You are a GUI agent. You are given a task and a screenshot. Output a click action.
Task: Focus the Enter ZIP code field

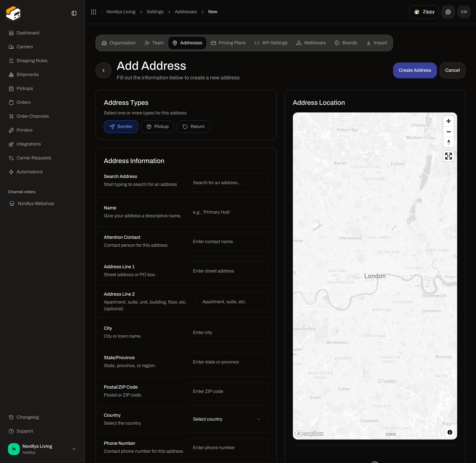[x=227, y=391]
